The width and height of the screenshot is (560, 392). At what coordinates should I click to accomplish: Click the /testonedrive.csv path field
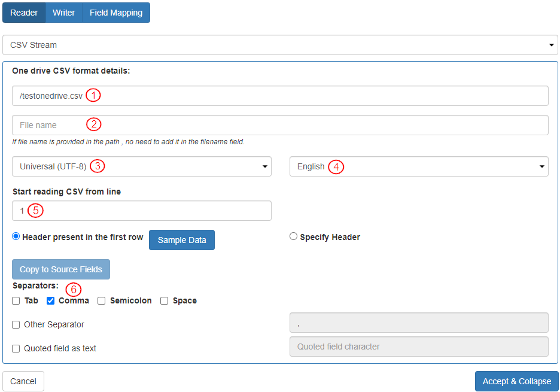tap(280, 96)
